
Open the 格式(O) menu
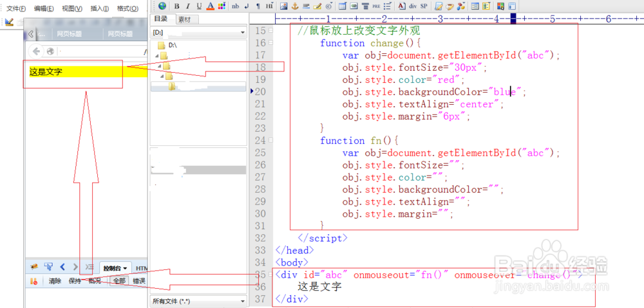point(128,8)
